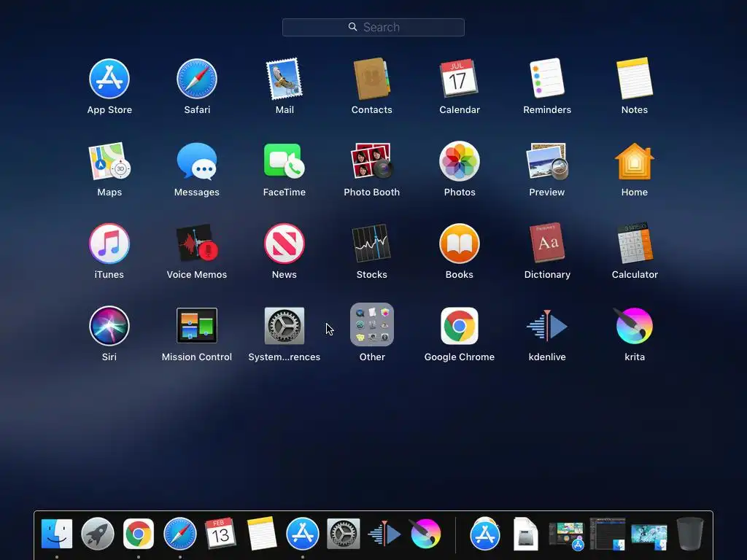Open kdenlive in the Dock
The image size is (747, 560).
pos(384,534)
